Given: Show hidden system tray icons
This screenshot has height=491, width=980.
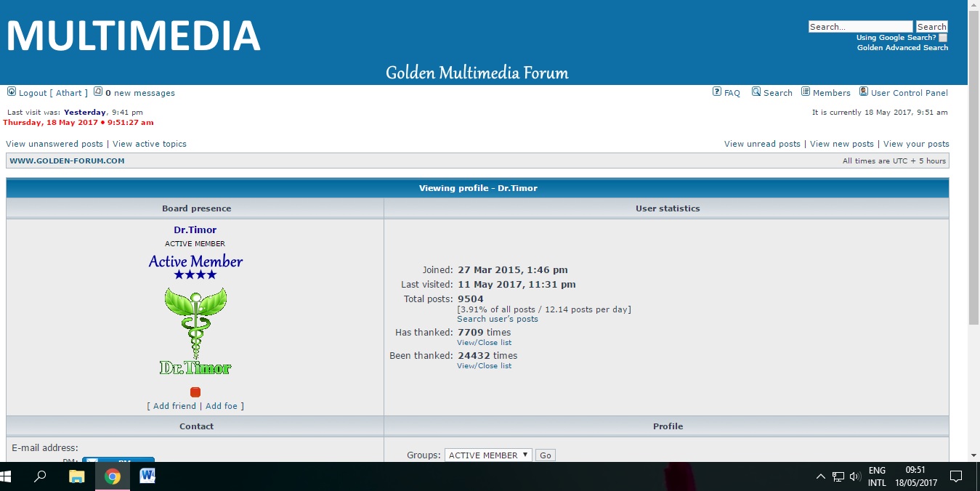Looking at the screenshot, I should point(821,477).
